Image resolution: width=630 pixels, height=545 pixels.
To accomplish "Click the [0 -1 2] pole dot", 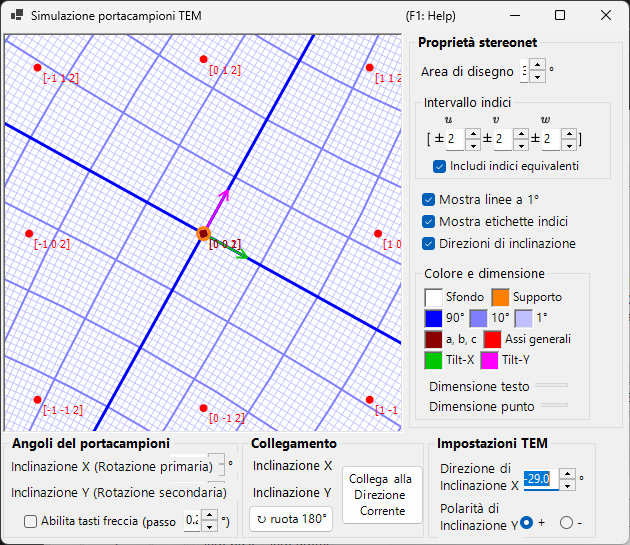I will pos(203,408).
